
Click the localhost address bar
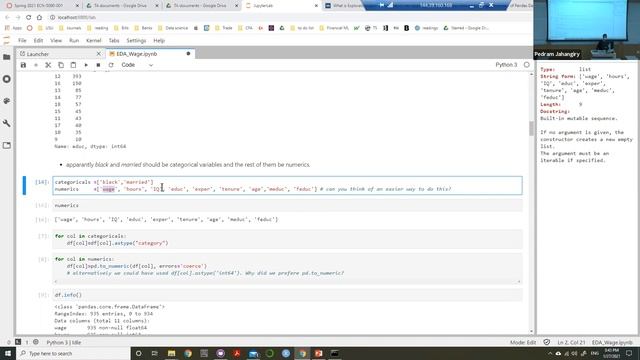pos(77,18)
